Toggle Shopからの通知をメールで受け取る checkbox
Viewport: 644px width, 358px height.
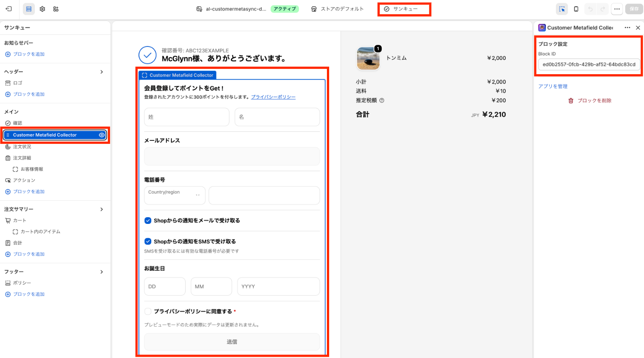148,220
